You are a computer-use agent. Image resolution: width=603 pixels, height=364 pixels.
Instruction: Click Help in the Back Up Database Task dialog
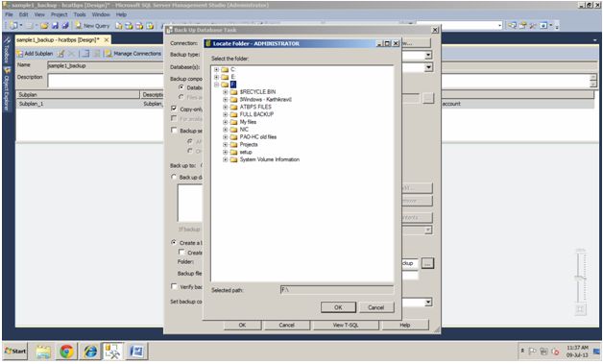405,325
